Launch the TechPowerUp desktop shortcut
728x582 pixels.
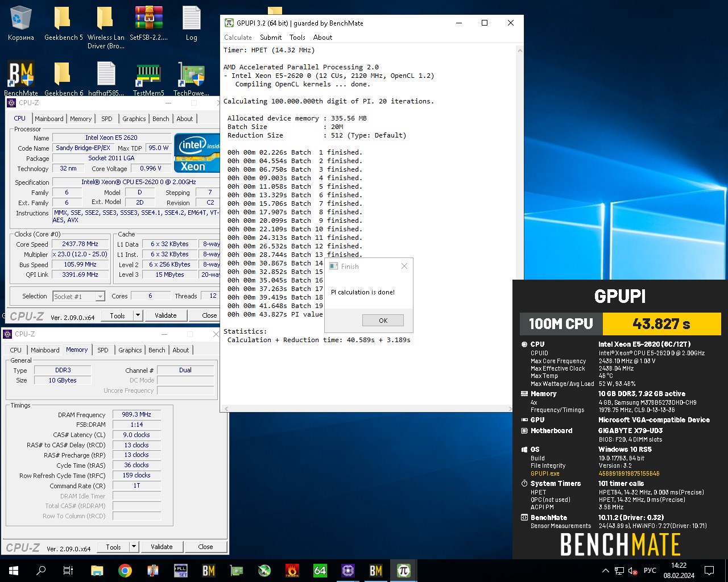[x=191, y=78]
